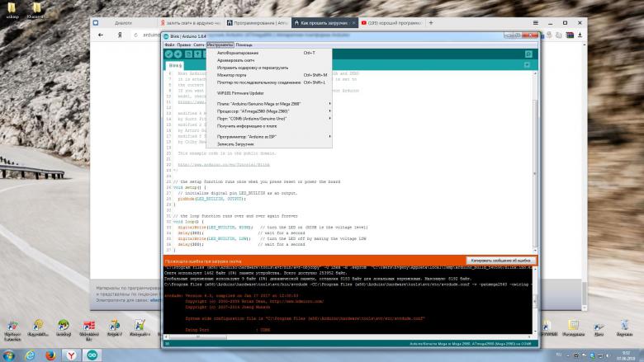Open the Помощь menu in Arduino
Screen dimensions: 644x362
click(244, 45)
